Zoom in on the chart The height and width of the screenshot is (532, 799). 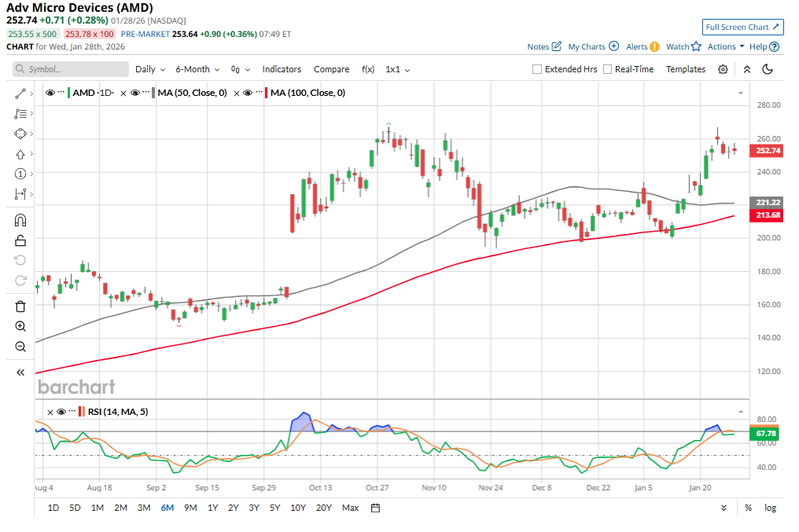20,326
